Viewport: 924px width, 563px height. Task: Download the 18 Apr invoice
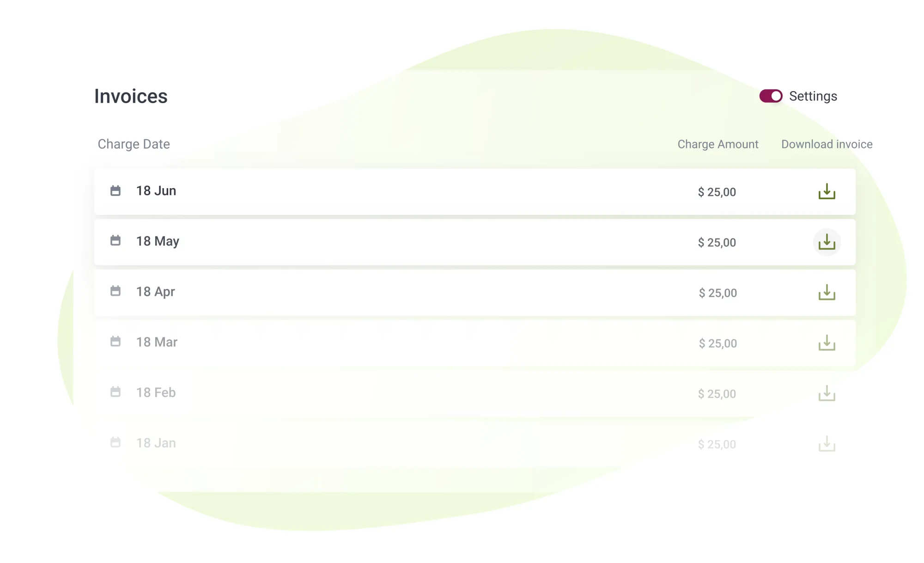click(827, 293)
